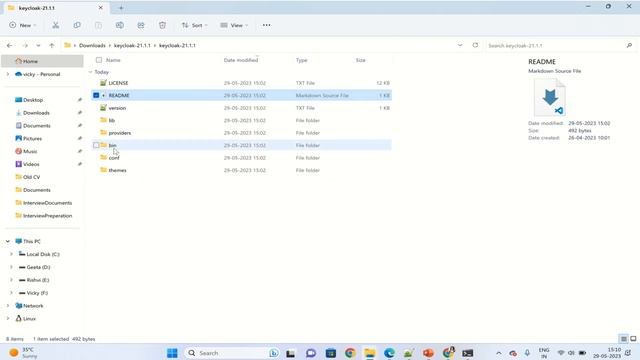The image size is (640, 360).
Task: Open the New dropdown
Action: click(x=23, y=25)
